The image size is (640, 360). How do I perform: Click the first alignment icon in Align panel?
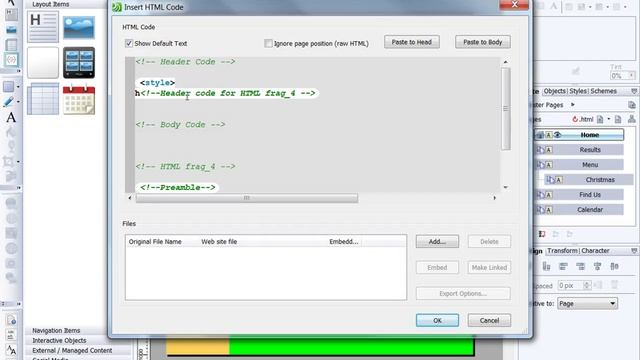coord(547,267)
